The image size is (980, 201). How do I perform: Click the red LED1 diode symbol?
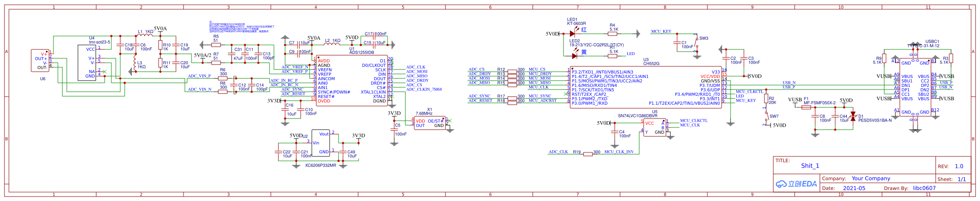point(573,33)
